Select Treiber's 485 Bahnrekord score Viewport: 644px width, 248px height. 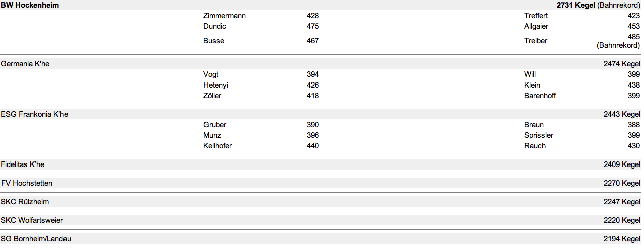click(x=634, y=37)
